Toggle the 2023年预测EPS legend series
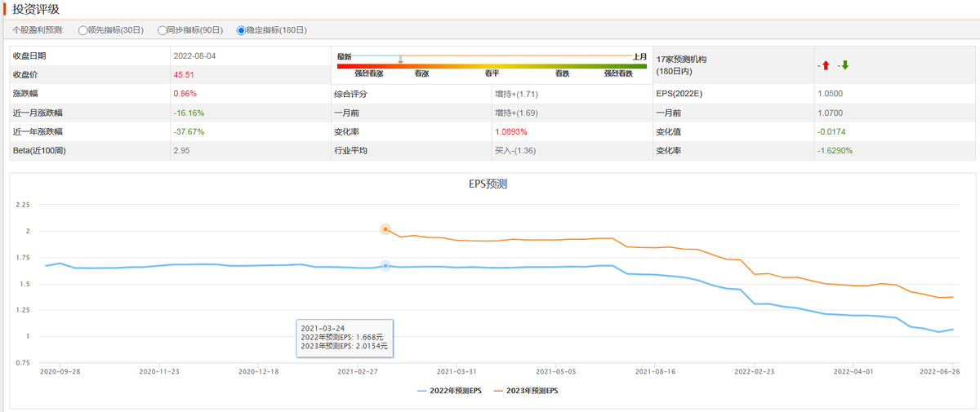The height and width of the screenshot is (412, 980). point(526,391)
